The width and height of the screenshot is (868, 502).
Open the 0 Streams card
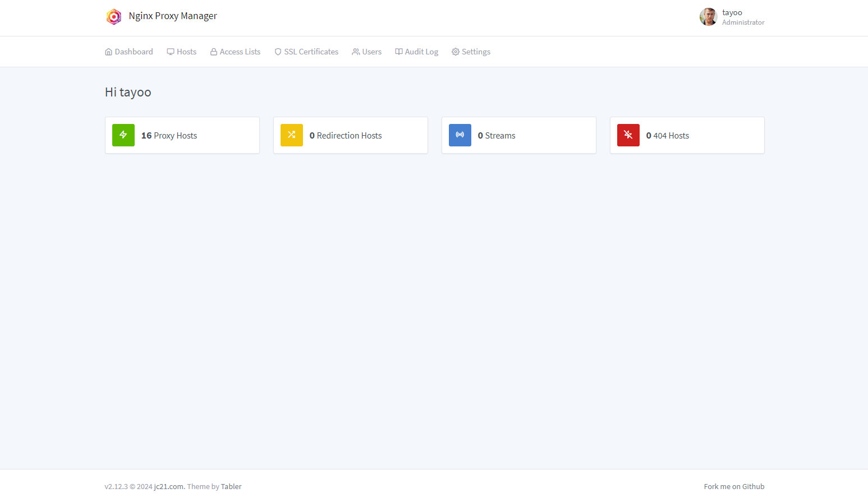[x=519, y=135]
